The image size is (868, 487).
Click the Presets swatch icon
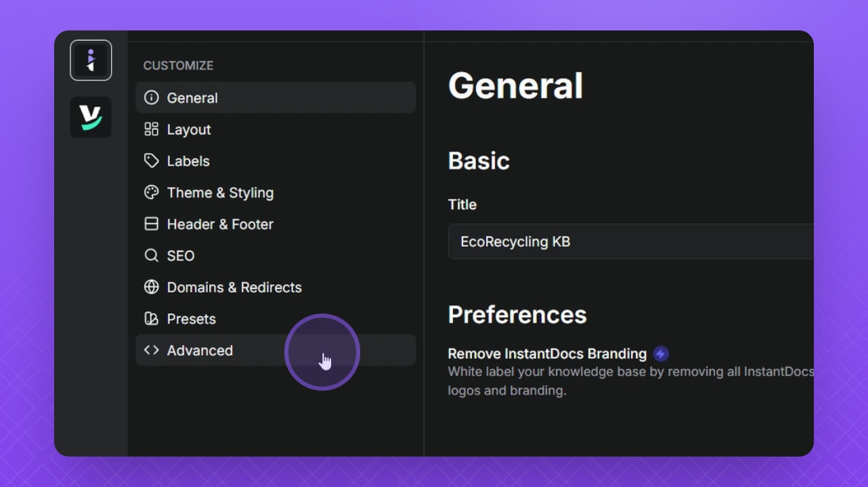pos(152,319)
